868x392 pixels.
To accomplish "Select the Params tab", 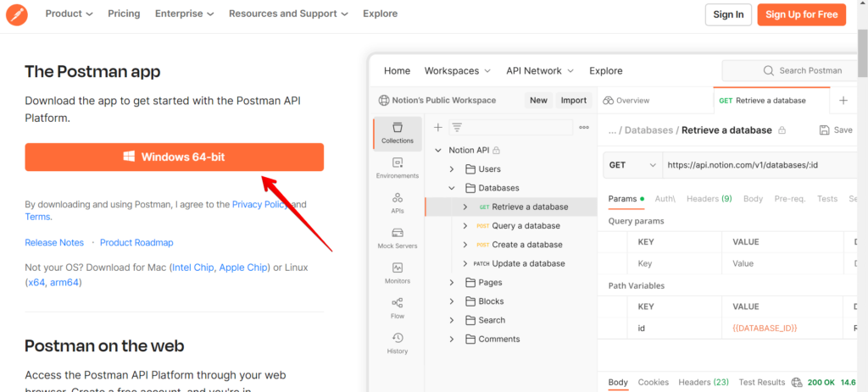I will pos(626,199).
